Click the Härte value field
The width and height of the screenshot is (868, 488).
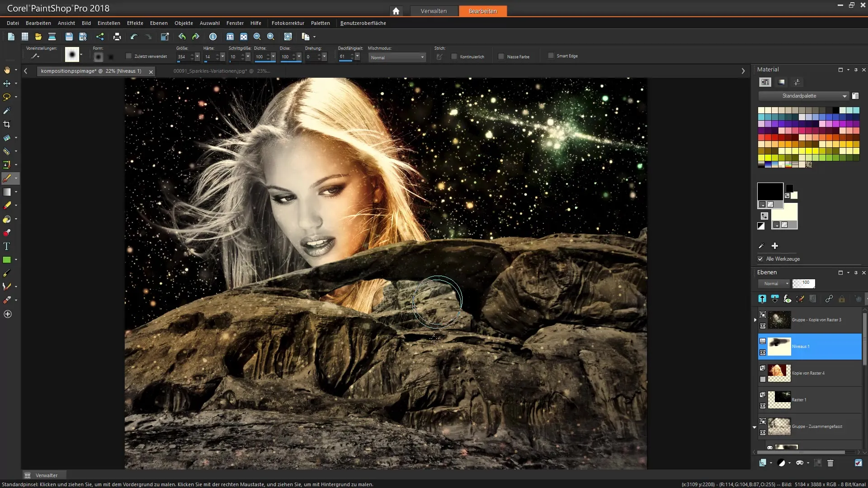tap(208, 57)
